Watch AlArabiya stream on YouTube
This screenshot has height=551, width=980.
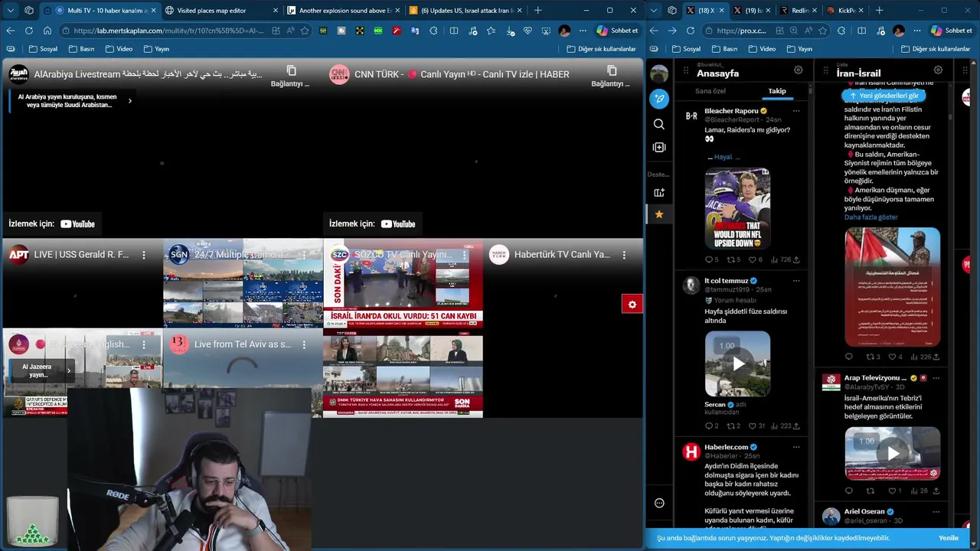tap(52, 224)
